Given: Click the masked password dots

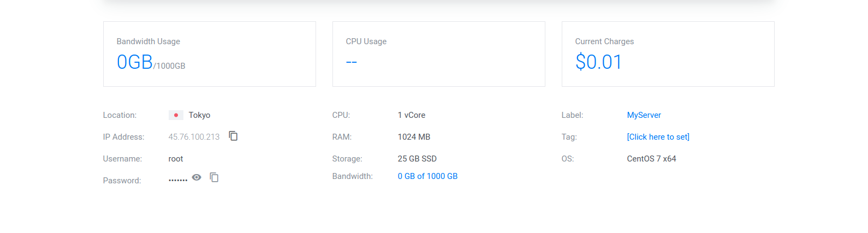Looking at the screenshot, I should [x=177, y=180].
